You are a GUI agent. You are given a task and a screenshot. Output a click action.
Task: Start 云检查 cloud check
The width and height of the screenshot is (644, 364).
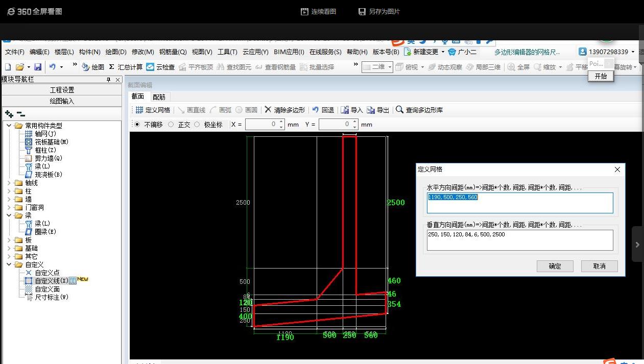tap(160, 67)
